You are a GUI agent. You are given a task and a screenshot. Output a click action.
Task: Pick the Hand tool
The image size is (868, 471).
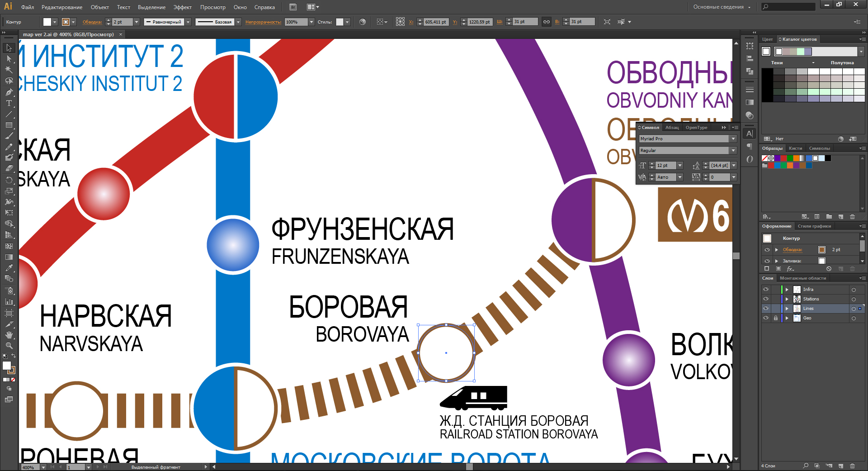coord(9,335)
